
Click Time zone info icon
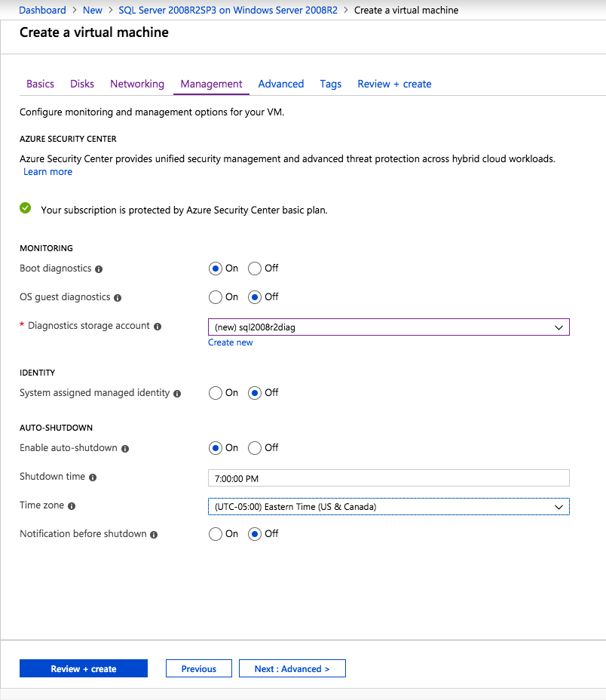point(72,506)
